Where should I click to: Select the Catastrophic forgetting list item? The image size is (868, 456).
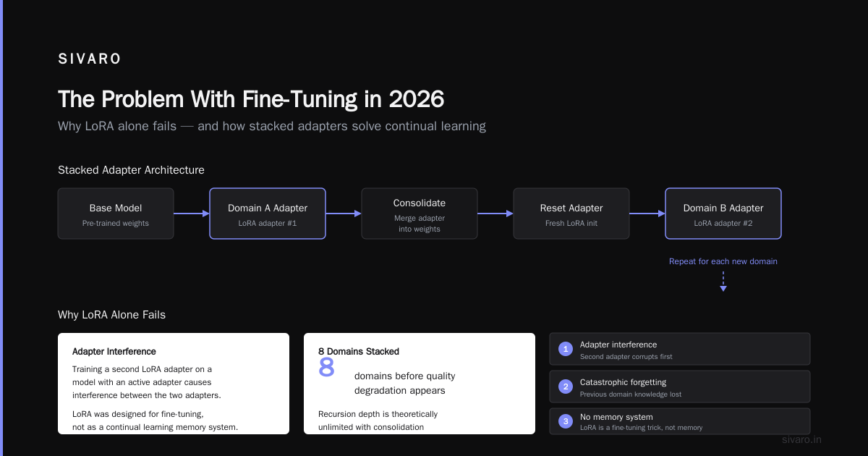[680, 387]
